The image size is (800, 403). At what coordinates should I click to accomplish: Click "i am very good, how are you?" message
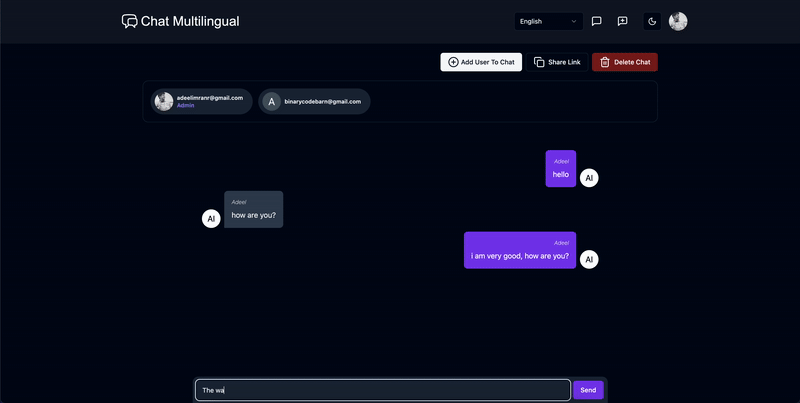(520, 250)
